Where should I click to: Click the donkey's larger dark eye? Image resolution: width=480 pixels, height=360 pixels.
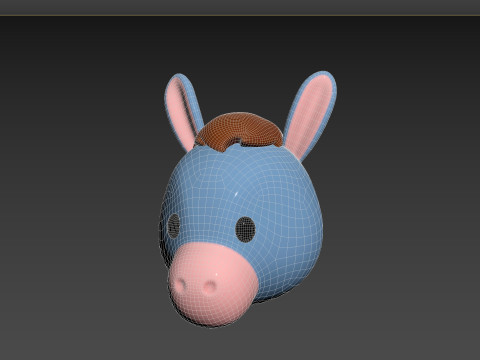click(x=245, y=229)
